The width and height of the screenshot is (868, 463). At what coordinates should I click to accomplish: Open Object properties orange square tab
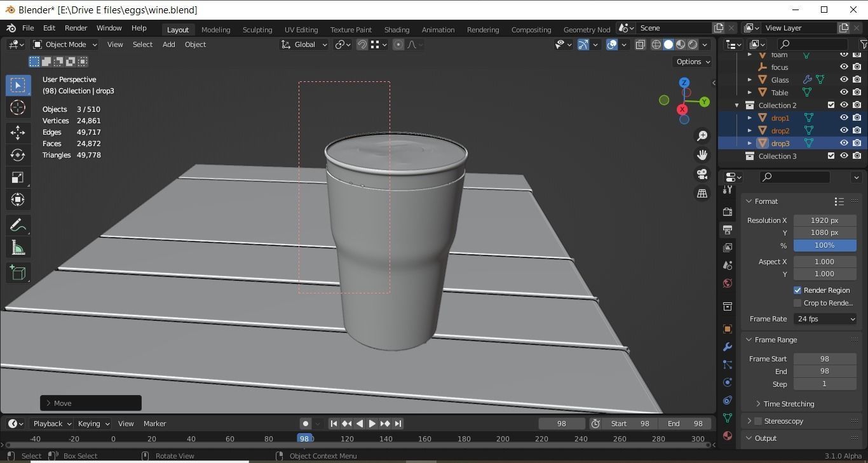coord(728,329)
